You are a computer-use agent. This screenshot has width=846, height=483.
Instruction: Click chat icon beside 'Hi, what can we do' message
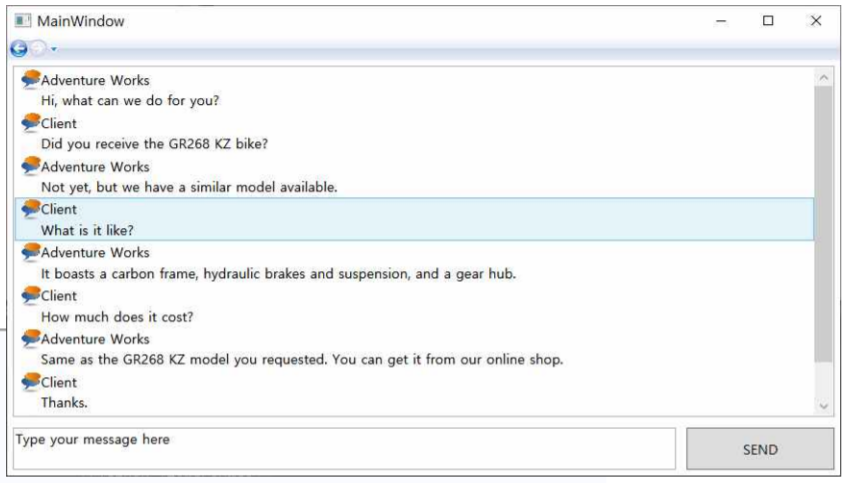(x=31, y=80)
